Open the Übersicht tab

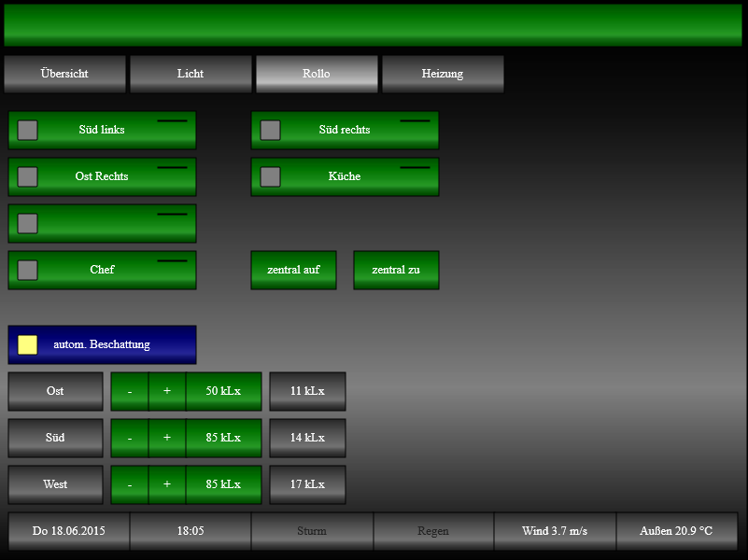pyautogui.click(x=64, y=74)
